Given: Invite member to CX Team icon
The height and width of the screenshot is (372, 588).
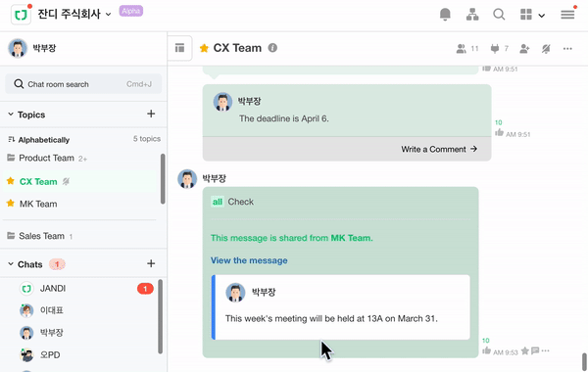Looking at the screenshot, I should coord(524,48).
